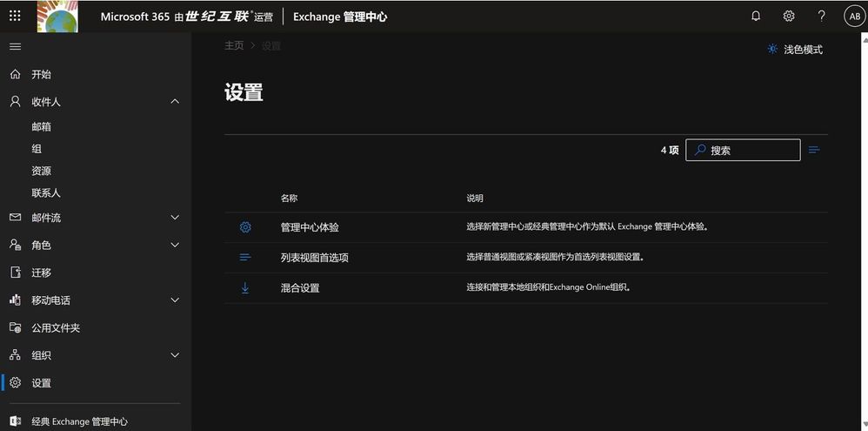The width and height of the screenshot is (868, 431).
Task: Switch to 浅色模式
Action: 794,50
